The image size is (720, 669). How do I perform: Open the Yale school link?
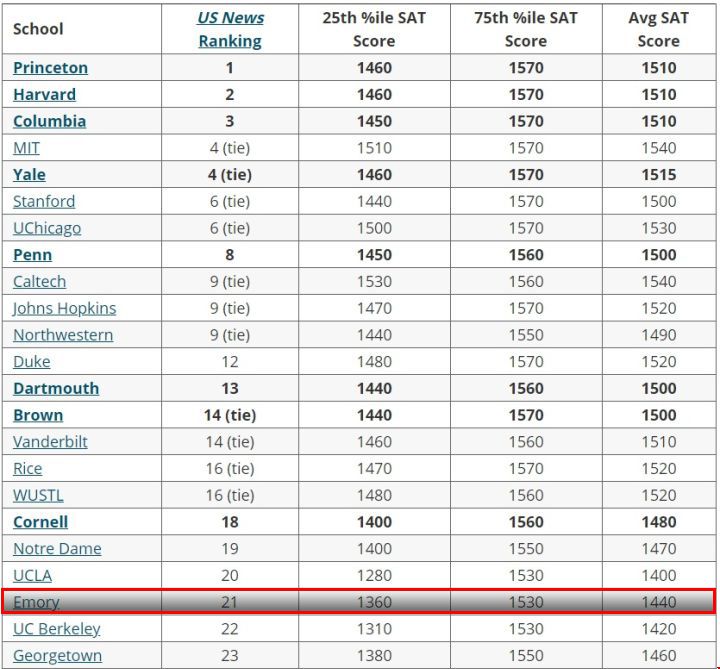point(29,174)
